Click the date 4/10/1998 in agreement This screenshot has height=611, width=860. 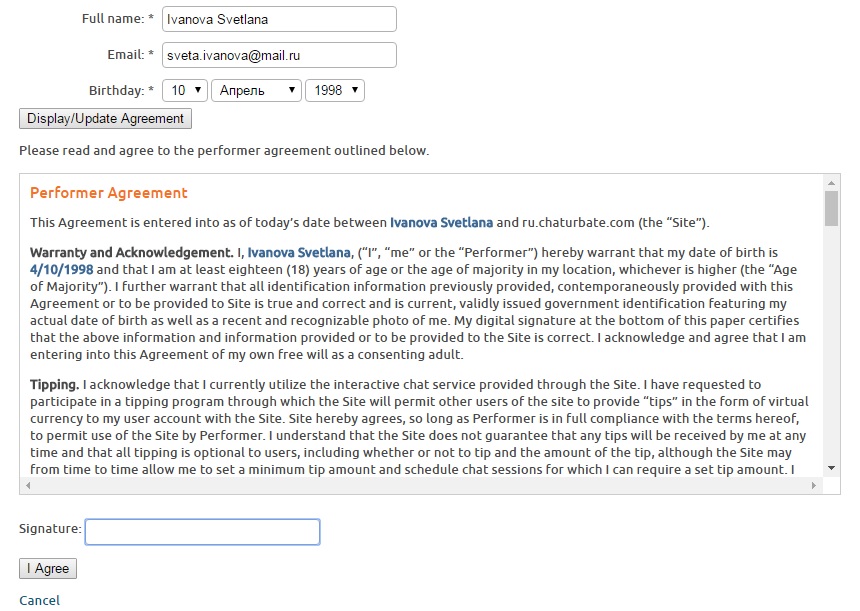click(x=62, y=269)
